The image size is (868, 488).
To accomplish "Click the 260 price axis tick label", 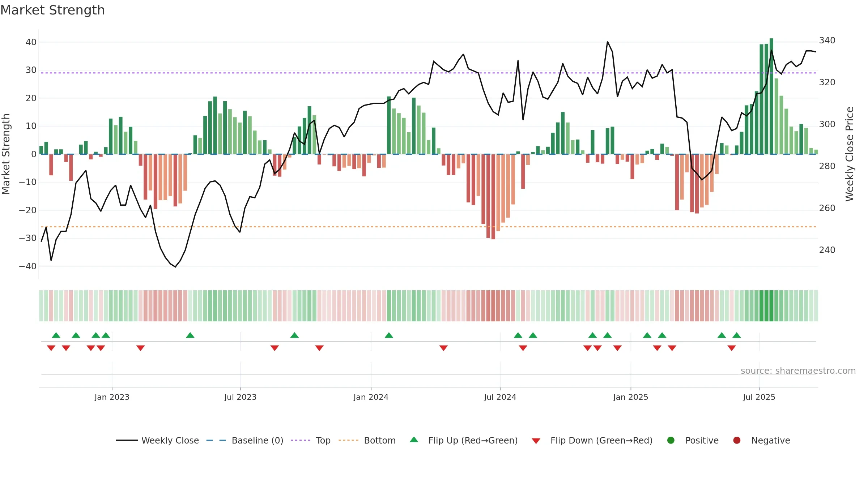I will (x=827, y=208).
